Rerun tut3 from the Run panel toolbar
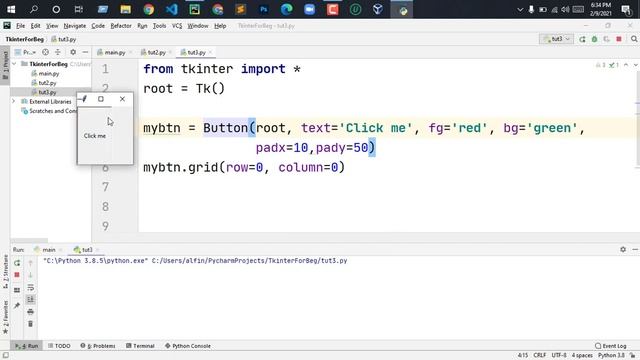This screenshot has width=640, height=360. [17, 263]
